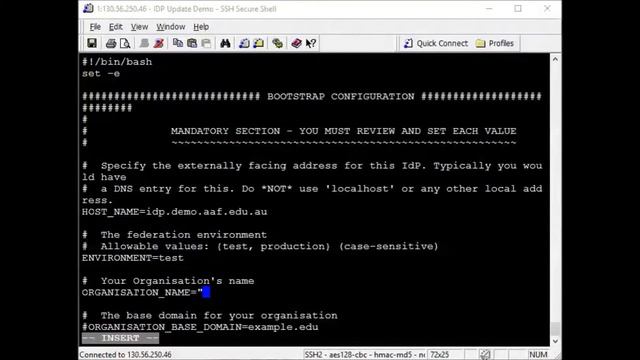Open the View menu
This screenshot has height=360, width=640.
click(x=139, y=27)
